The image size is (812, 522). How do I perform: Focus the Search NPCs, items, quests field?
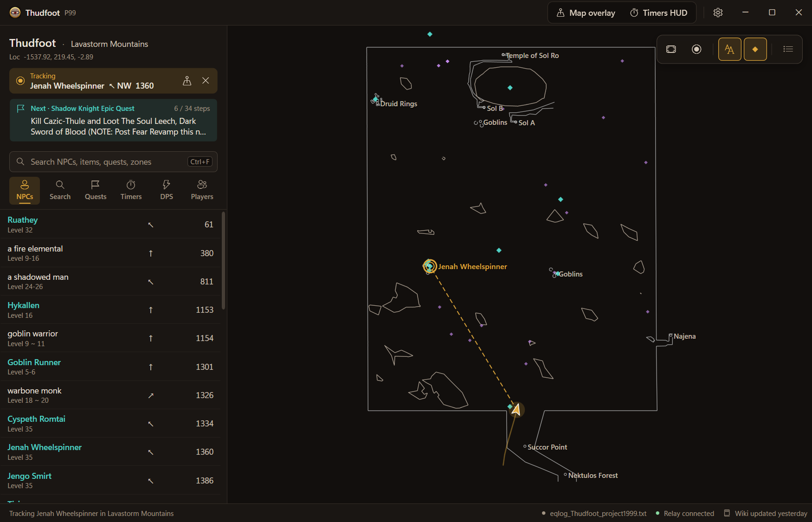[x=113, y=162]
